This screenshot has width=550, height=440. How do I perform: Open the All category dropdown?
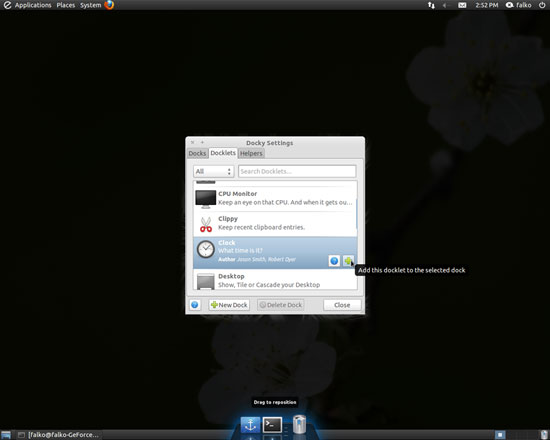214,171
